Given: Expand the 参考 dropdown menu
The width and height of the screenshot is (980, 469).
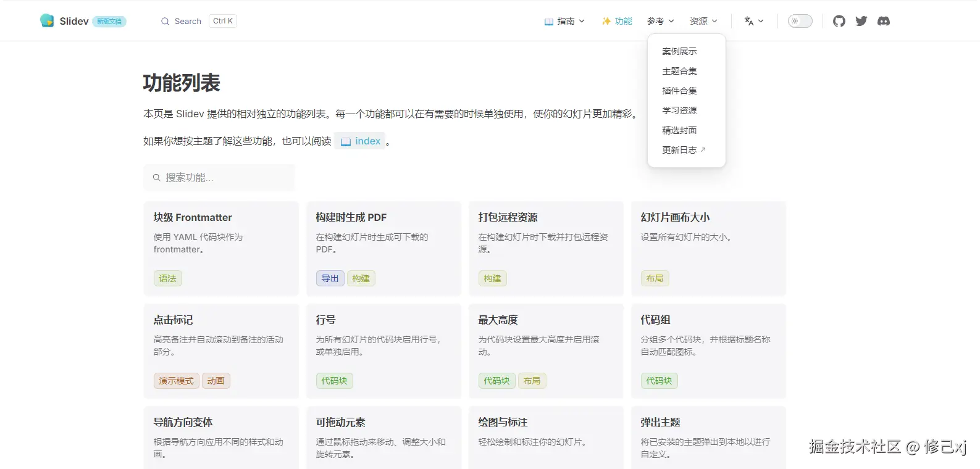Looking at the screenshot, I should [660, 21].
